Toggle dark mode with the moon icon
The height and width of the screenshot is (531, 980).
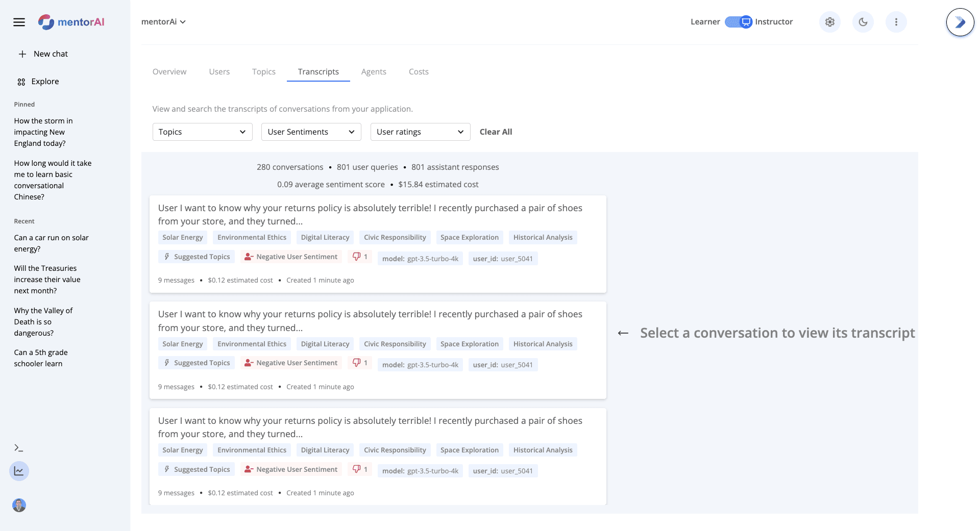click(863, 22)
